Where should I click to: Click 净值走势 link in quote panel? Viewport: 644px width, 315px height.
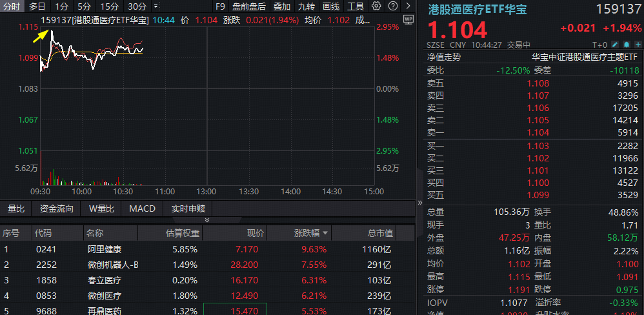(443, 57)
